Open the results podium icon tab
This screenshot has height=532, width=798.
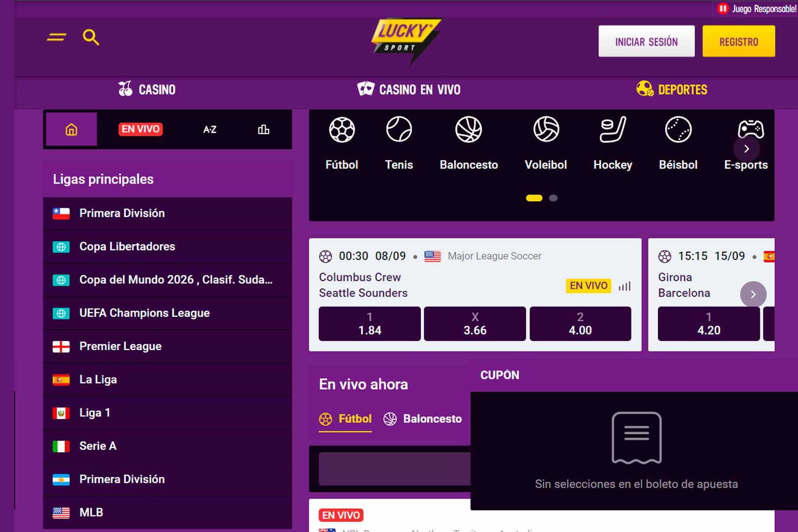(x=263, y=129)
